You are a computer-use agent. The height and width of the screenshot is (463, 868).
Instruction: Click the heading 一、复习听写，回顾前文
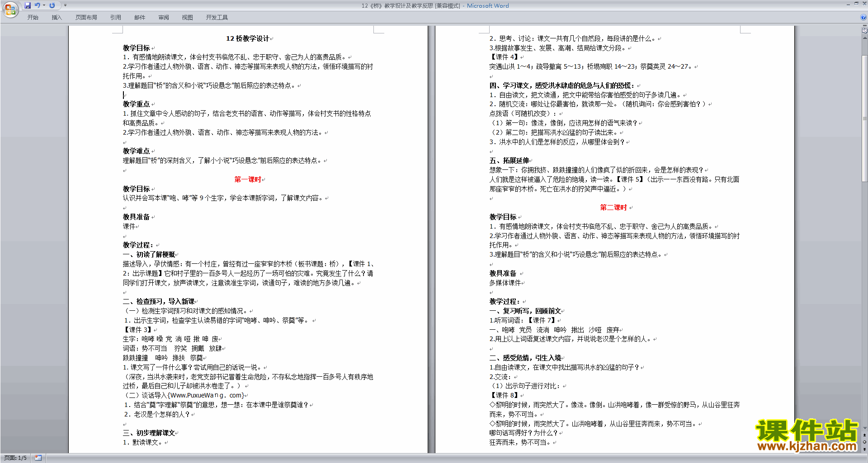(x=525, y=311)
